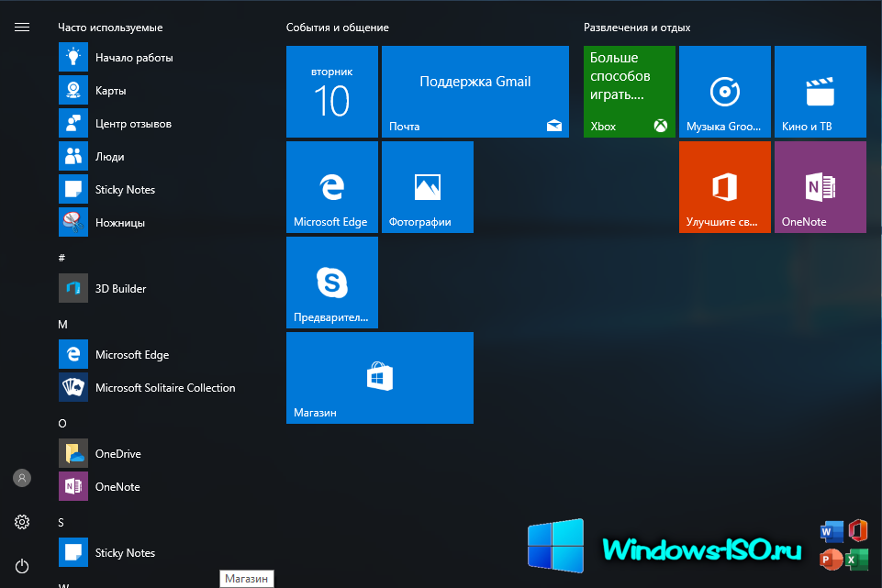This screenshot has width=882, height=588.
Task: Open the Xbox tile
Action: click(630, 92)
